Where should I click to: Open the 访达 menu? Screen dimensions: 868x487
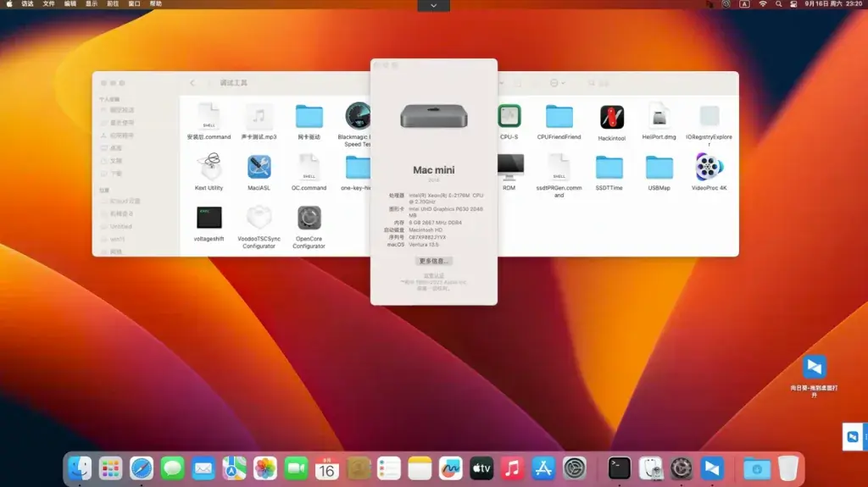tap(27, 4)
